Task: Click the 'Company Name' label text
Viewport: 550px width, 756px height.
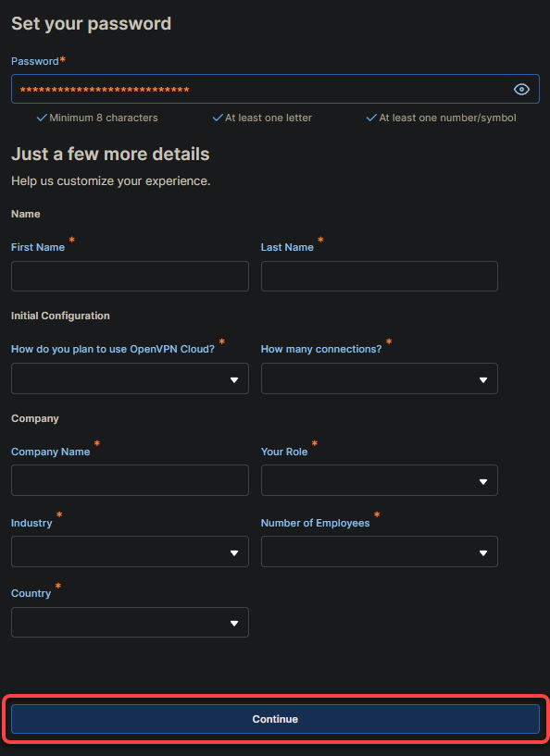Action: [51, 452]
